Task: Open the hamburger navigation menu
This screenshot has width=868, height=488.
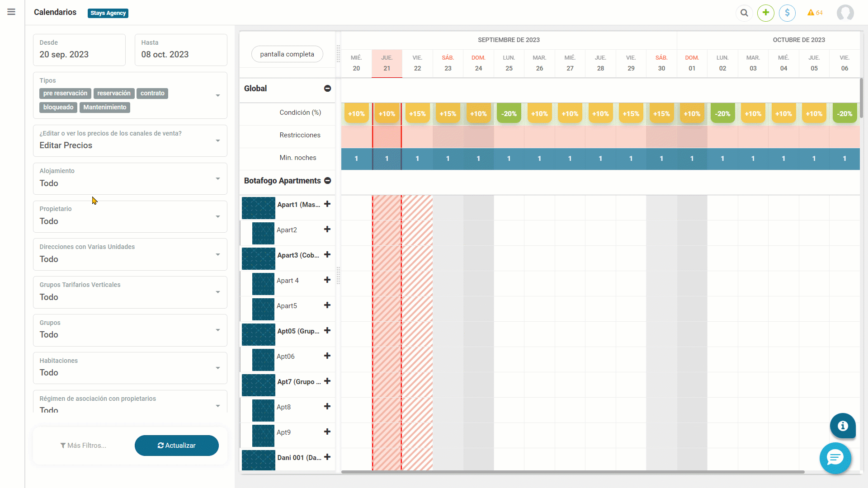Action: click(11, 12)
